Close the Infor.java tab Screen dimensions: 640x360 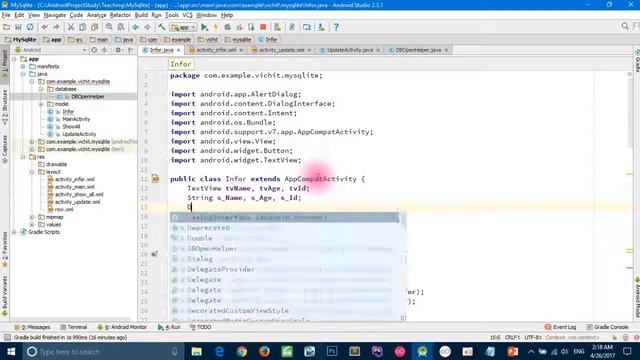pyautogui.click(x=178, y=50)
